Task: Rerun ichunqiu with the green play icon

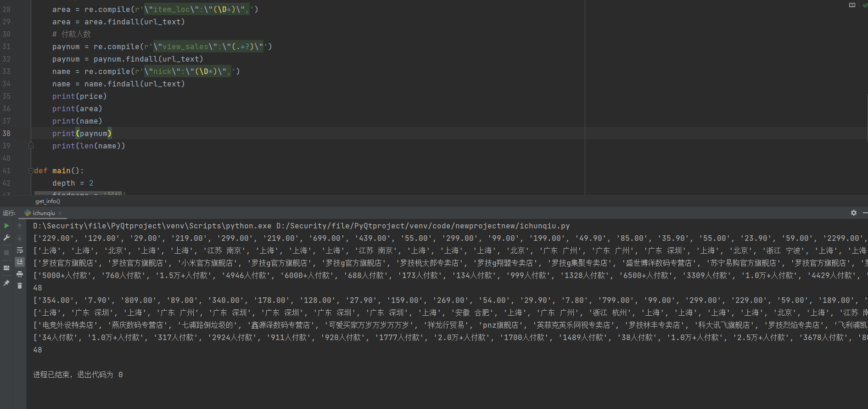Action: tap(6, 226)
